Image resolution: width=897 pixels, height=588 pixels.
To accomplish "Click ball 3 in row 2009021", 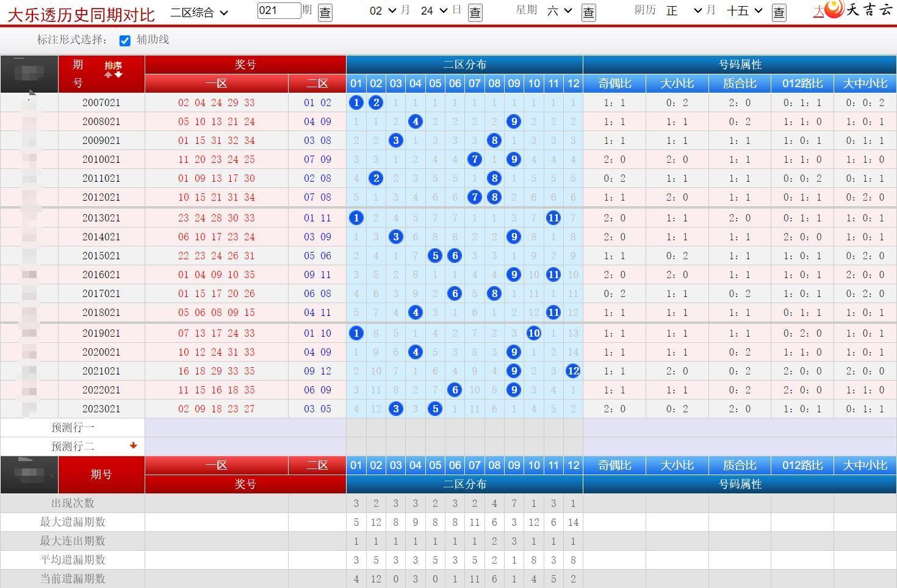I will pyautogui.click(x=396, y=140).
